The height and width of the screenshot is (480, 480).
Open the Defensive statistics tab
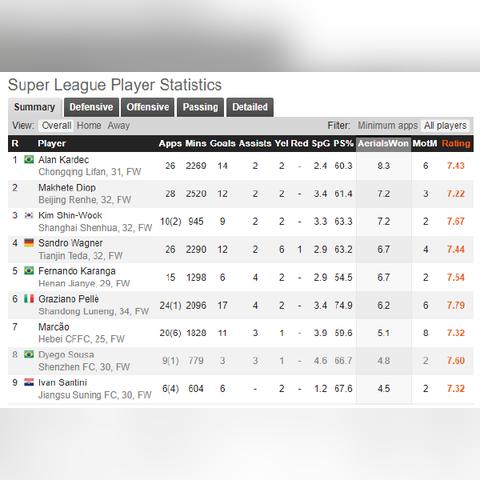[91, 107]
